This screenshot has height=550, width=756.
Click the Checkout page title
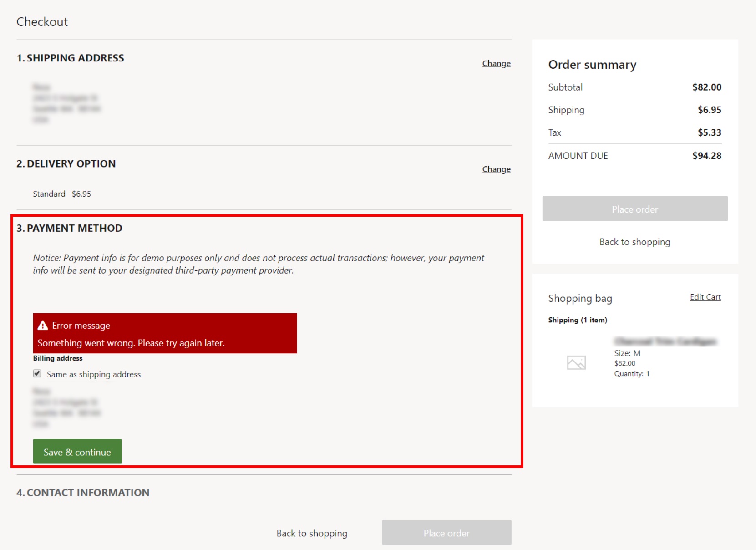click(x=42, y=22)
